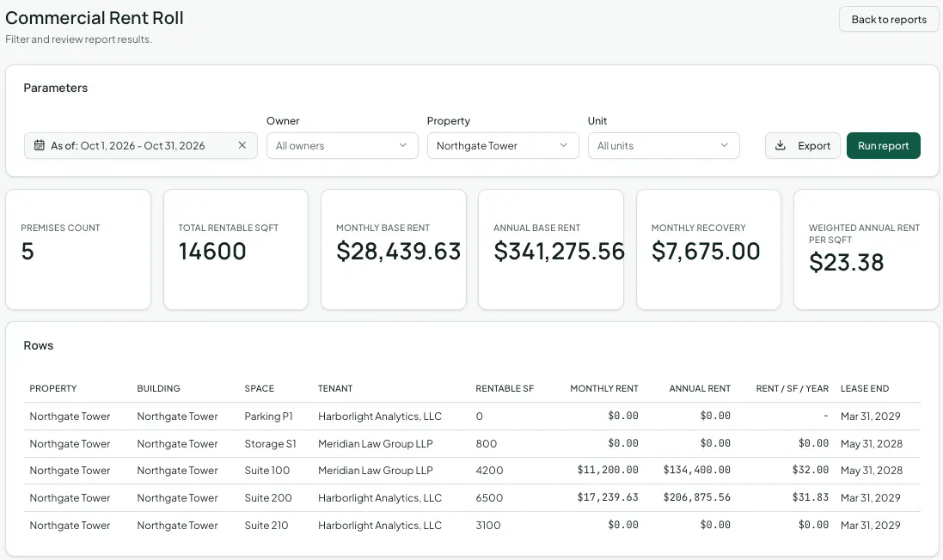943x560 pixels.
Task: Expand Owner dropdown chevron arrow
Action: click(403, 145)
